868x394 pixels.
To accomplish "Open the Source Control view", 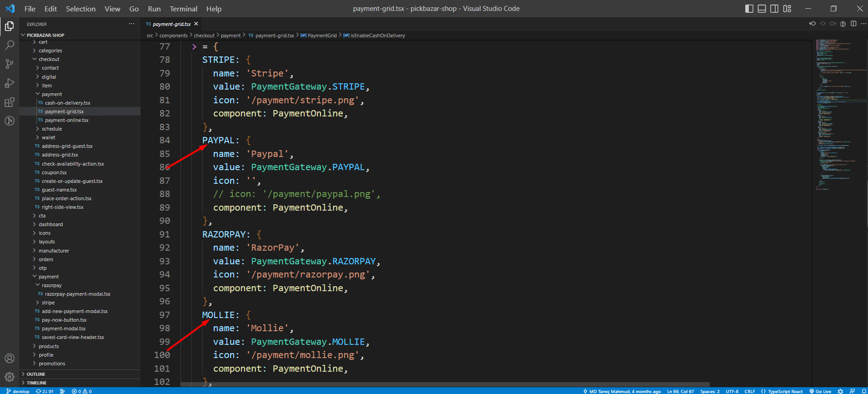I will coord(9,64).
